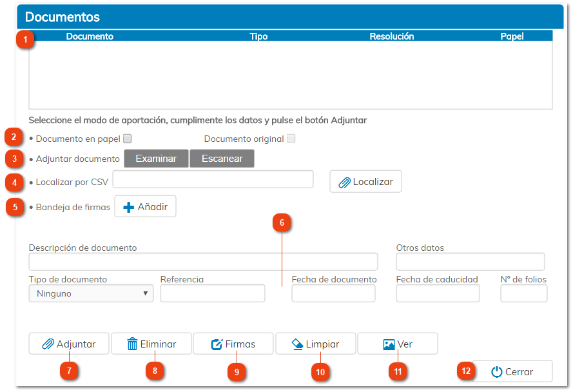Screen dimensions: 573x392
Task: Click the Localizar por CSV input field
Action: [213, 179]
